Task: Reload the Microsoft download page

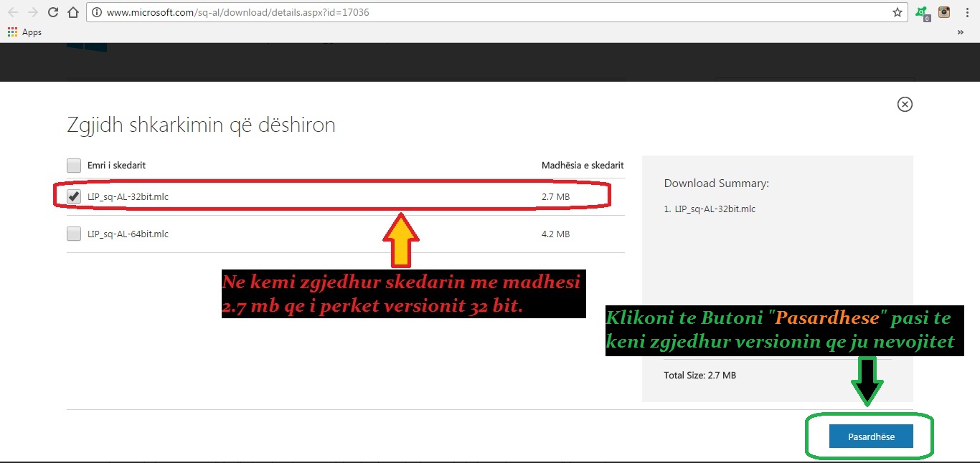Action: pyautogui.click(x=53, y=12)
